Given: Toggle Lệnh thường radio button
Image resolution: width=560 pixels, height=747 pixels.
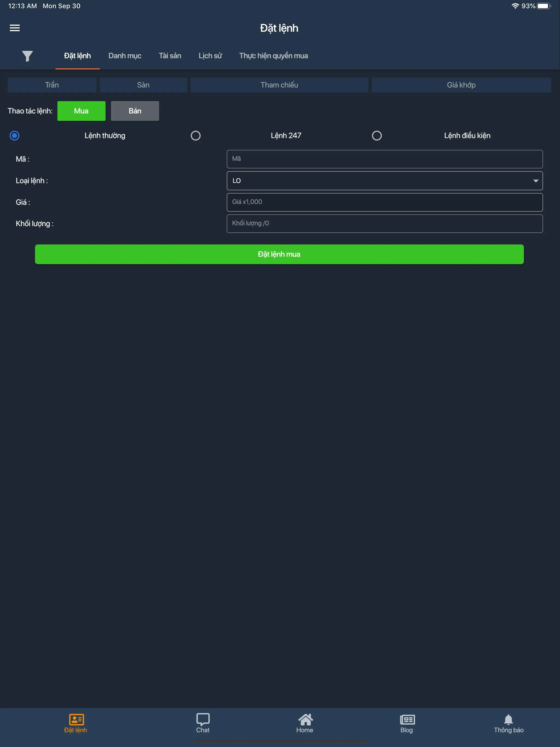Looking at the screenshot, I should 15,136.
